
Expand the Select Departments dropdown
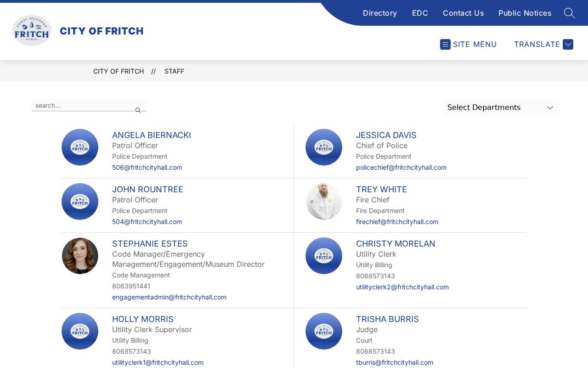[501, 108]
